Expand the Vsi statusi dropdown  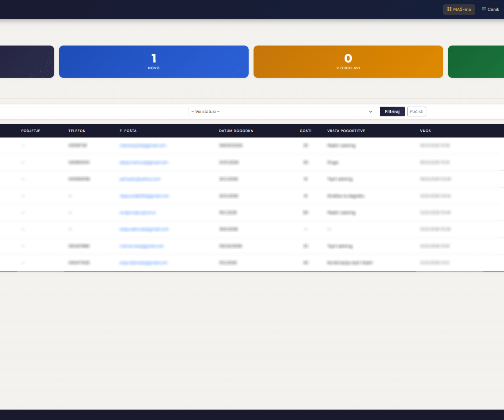click(x=282, y=112)
